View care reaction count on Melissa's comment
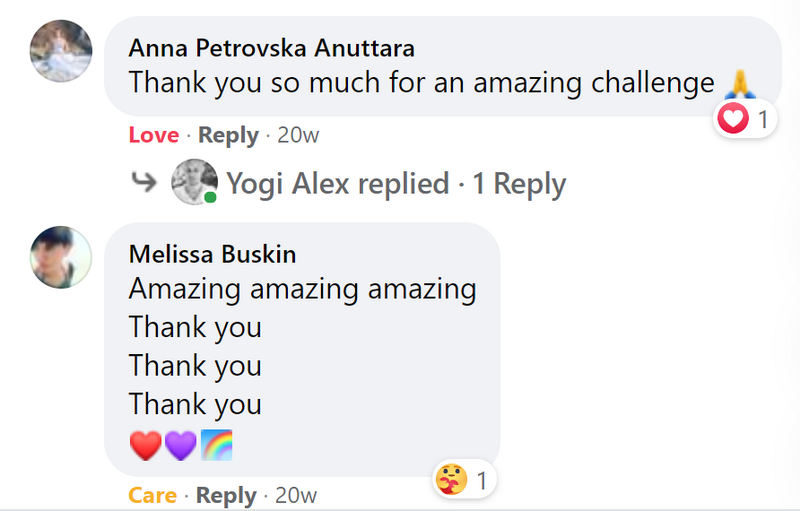This screenshot has height=511, width=800. coord(465,481)
